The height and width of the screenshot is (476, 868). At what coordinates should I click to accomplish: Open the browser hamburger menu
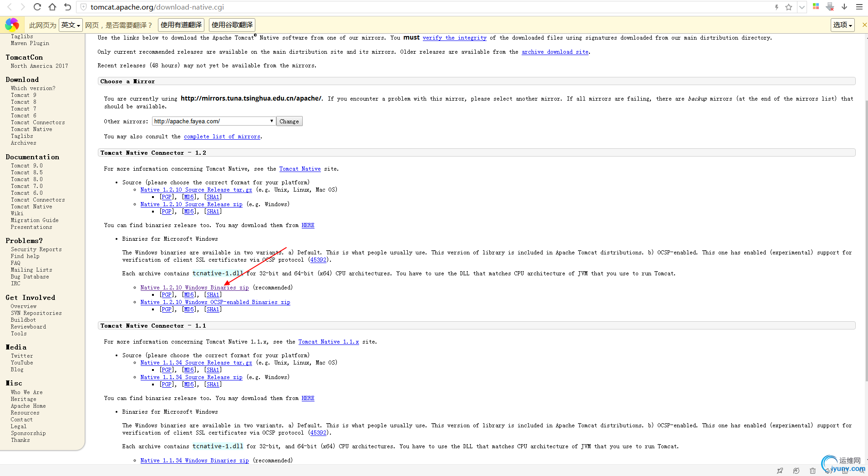point(859,7)
